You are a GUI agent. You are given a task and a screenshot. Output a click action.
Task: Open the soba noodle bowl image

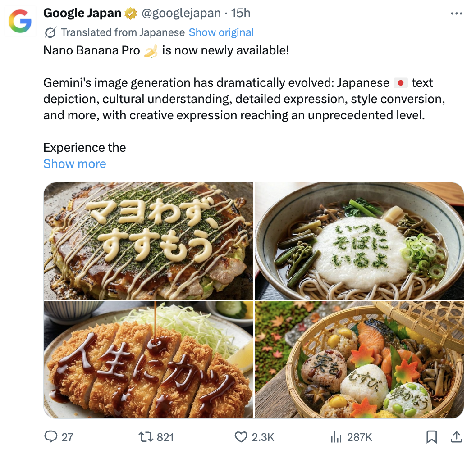click(x=359, y=241)
